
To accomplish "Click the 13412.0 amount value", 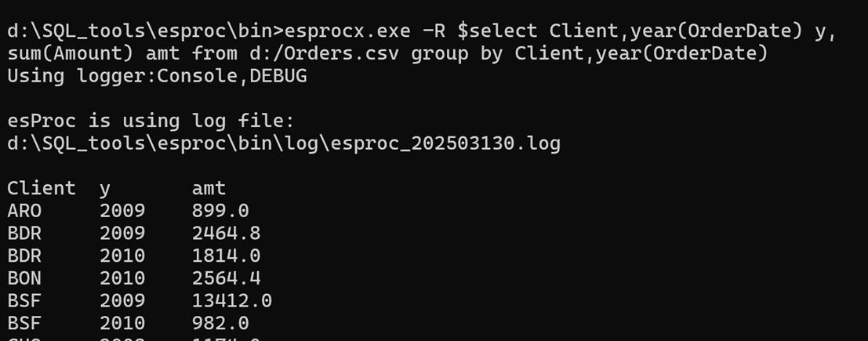I will [x=231, y=301].
